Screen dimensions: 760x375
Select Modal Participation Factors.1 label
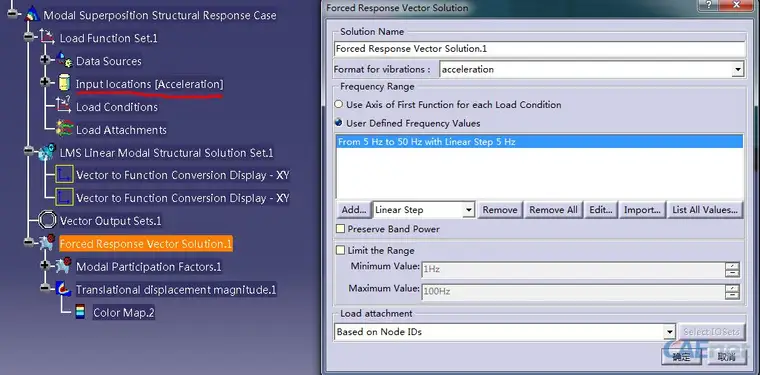pyautogui.click(x=149, y=267)
